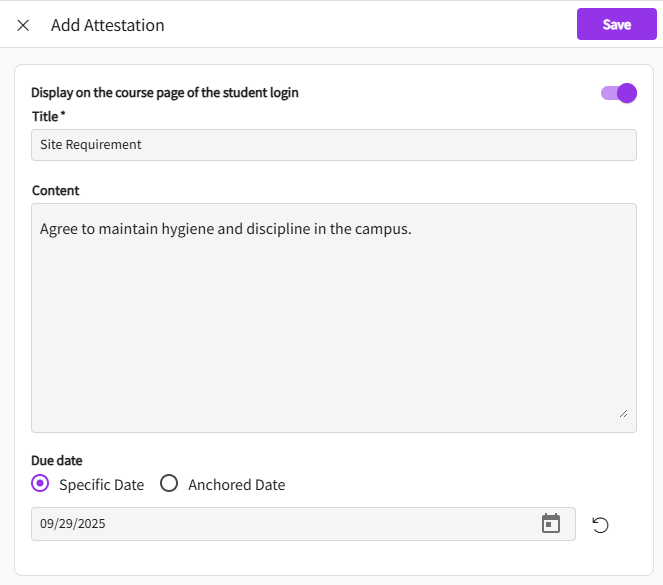This screenshot has width=663, height=585.
Task: Disable display on student course page switch
Action: pyautogui.click(x=618, y=93)
